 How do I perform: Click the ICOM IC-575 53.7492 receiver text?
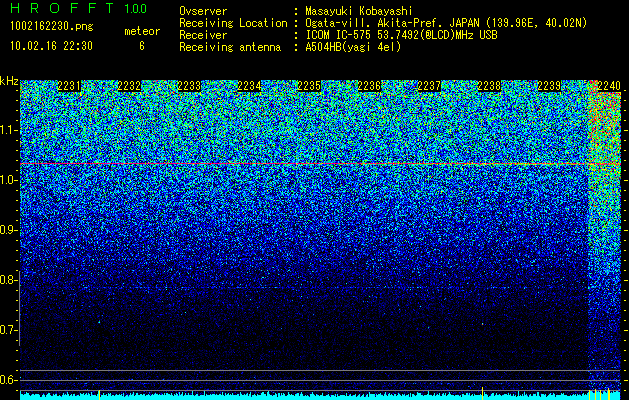(401, 35)
